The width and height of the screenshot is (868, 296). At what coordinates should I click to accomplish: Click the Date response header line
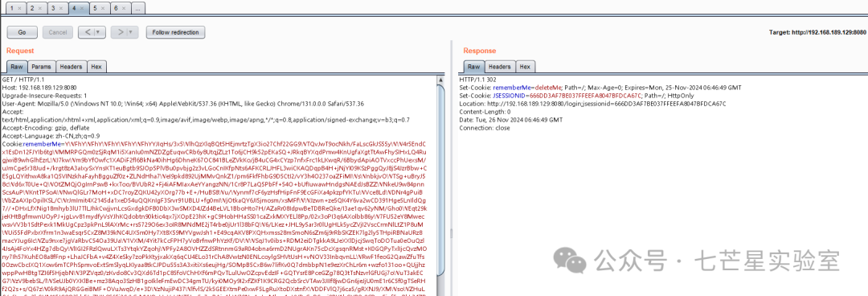511,119
